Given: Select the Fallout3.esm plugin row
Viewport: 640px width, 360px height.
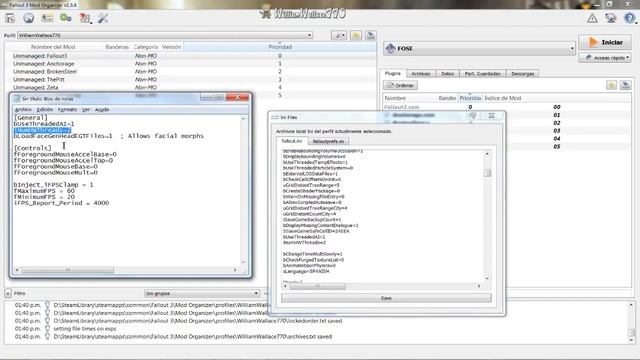Looking at the screenshot, I should click(507, 107).
